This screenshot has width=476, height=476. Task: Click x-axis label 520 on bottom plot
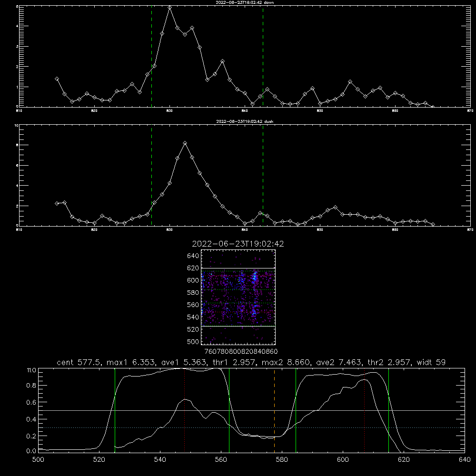tap(99, 460)
